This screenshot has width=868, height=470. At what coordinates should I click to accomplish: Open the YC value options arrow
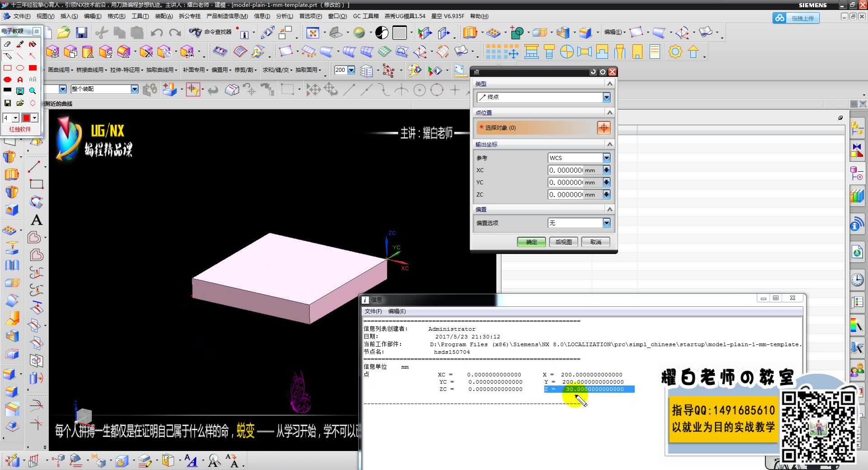pyautogui.click(x=606, y=182)
